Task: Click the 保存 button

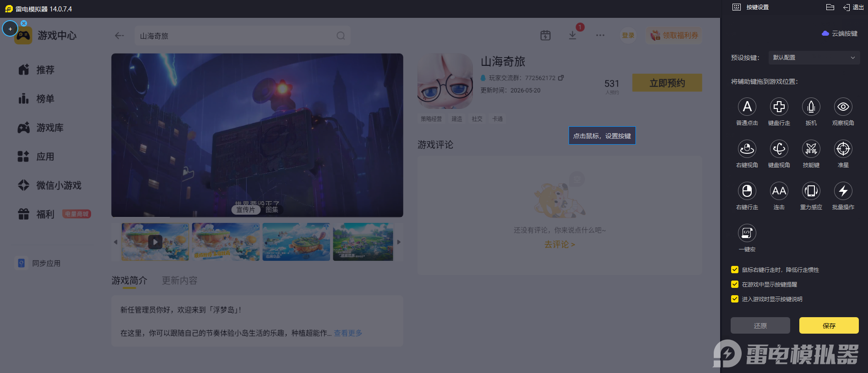Action: (829, 325)
